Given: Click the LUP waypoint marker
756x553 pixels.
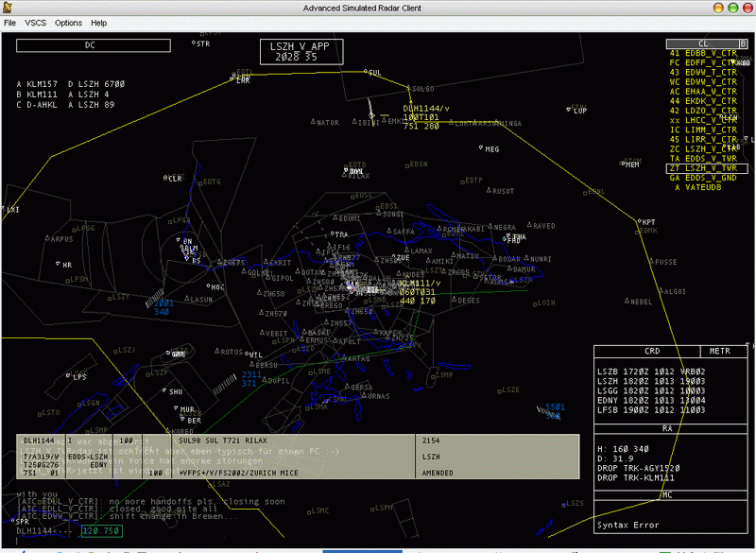Looking at the screenshot, I should tap(570, 111).
